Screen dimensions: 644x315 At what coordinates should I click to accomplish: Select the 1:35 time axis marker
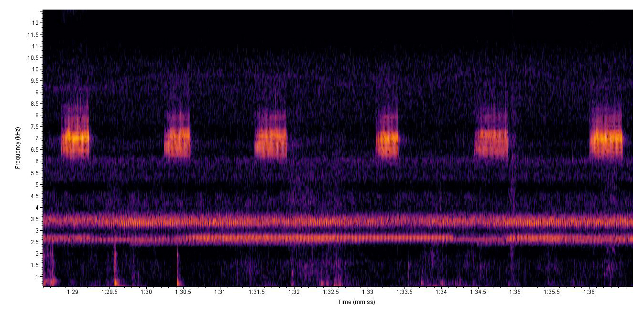tap(515, 292)
